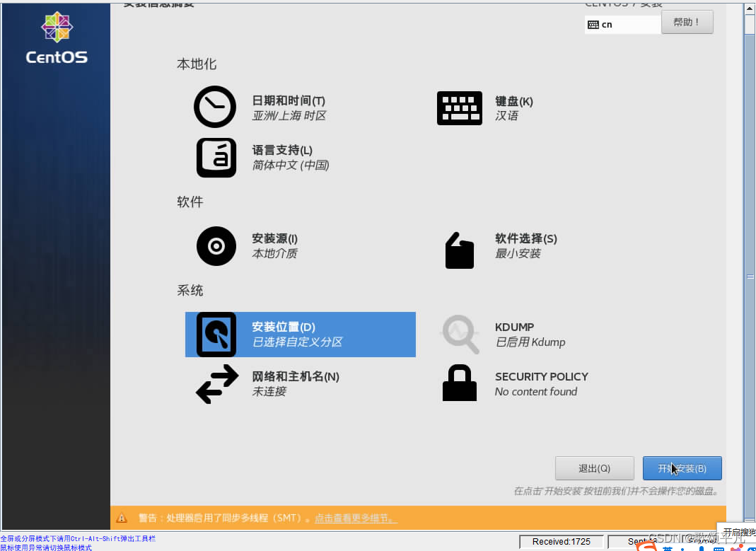Click the mouse mode switch hint link
756x551 pixels.
(x=46, y=547)
